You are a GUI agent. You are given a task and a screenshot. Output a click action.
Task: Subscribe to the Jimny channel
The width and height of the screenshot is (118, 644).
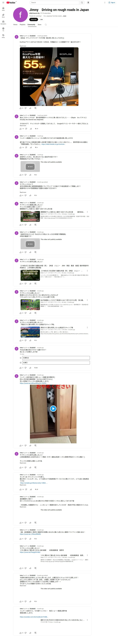tap(34, 19)
